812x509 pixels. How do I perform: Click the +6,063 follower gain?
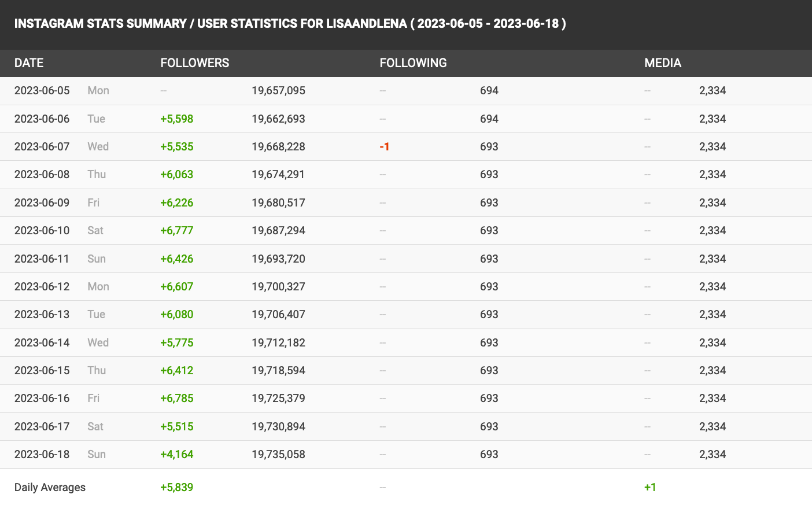[x=176, y=175]
